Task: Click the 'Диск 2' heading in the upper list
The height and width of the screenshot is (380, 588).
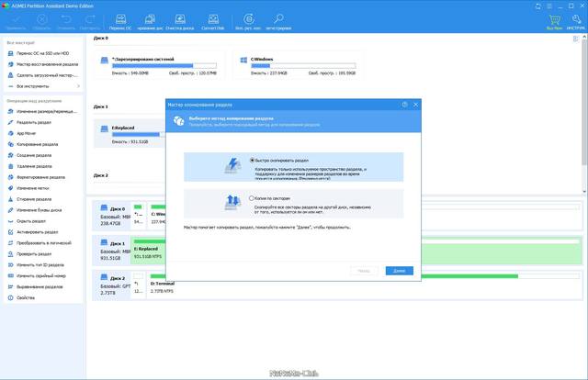Action: [x=101, y=175]
